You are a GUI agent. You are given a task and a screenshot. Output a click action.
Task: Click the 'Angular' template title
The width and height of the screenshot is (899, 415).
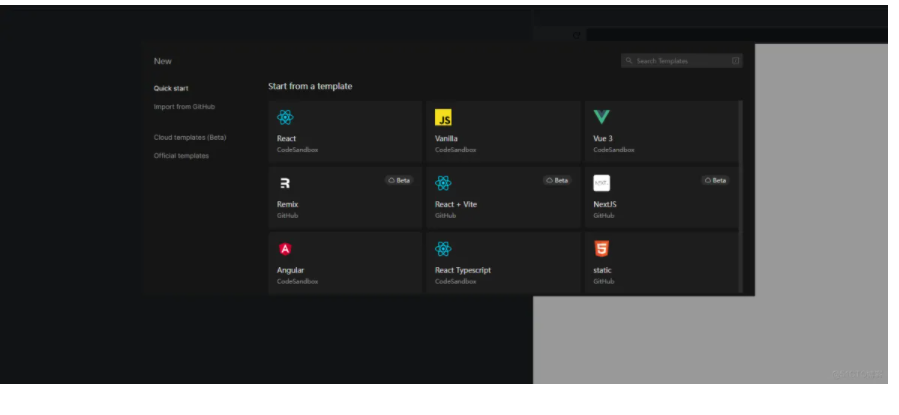click(291, 271)
